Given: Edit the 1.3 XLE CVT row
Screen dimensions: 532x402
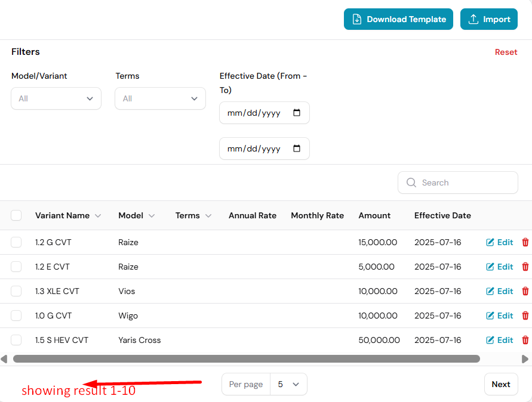Looking at the screenshot, I should point(499,291).
